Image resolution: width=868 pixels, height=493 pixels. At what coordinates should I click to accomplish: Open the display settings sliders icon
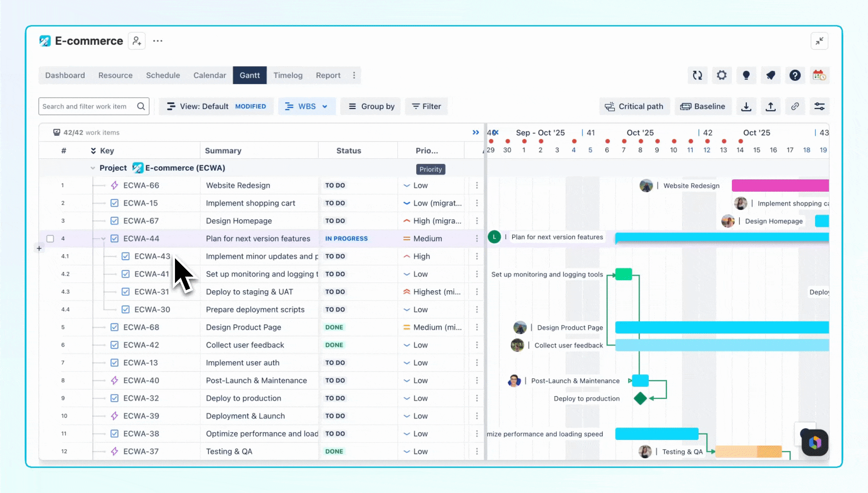[820, 106]
